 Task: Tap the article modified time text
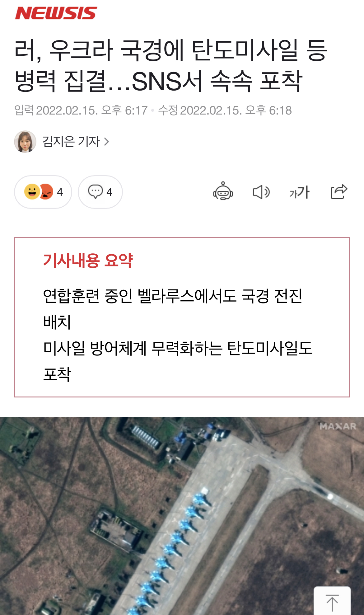click(225, 110)
